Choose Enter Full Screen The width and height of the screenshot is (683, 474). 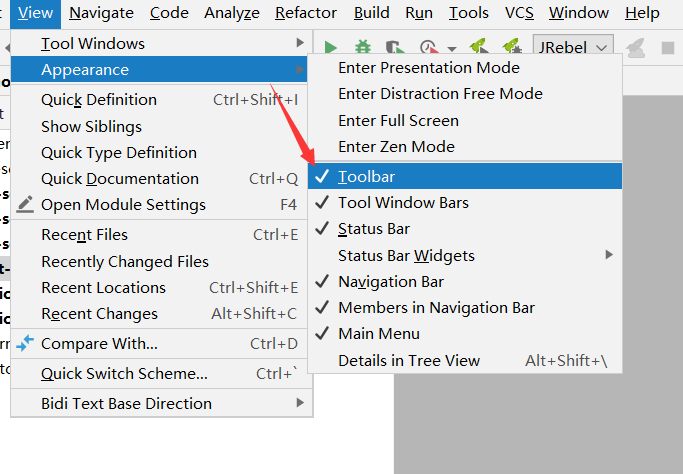click(x=465, y=120)
